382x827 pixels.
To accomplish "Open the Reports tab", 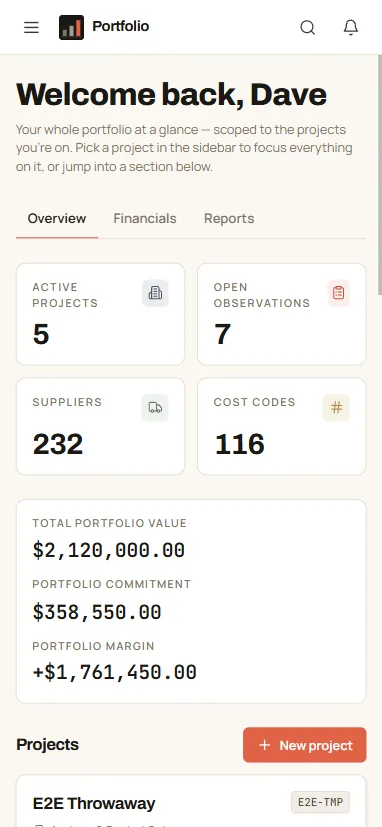I will click(229, 219).
